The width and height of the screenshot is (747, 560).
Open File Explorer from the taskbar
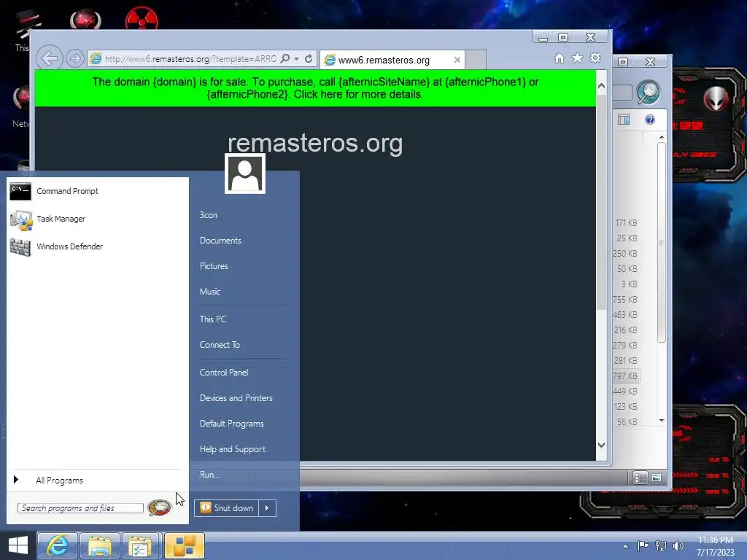[x=99, y=545]
